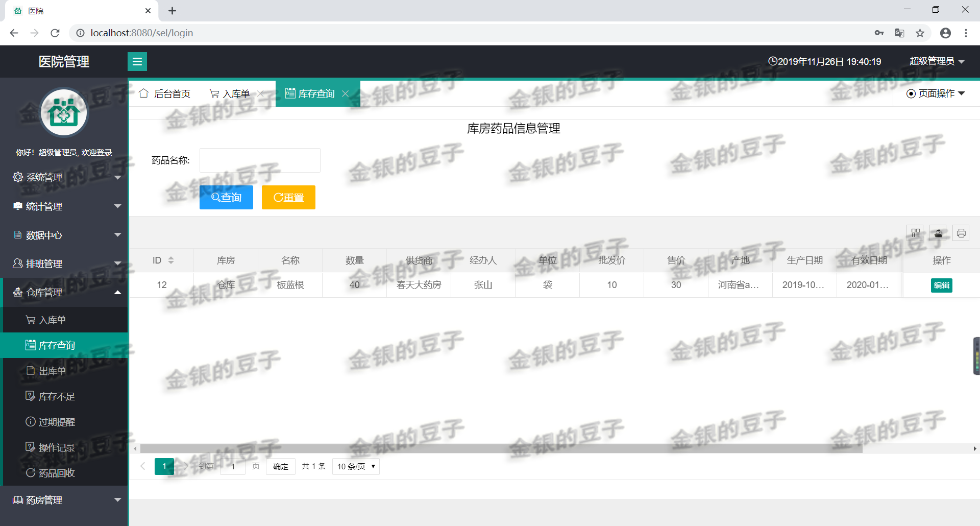
Task: Click the 板蓝根 name cell
Action: click(290, 285)
